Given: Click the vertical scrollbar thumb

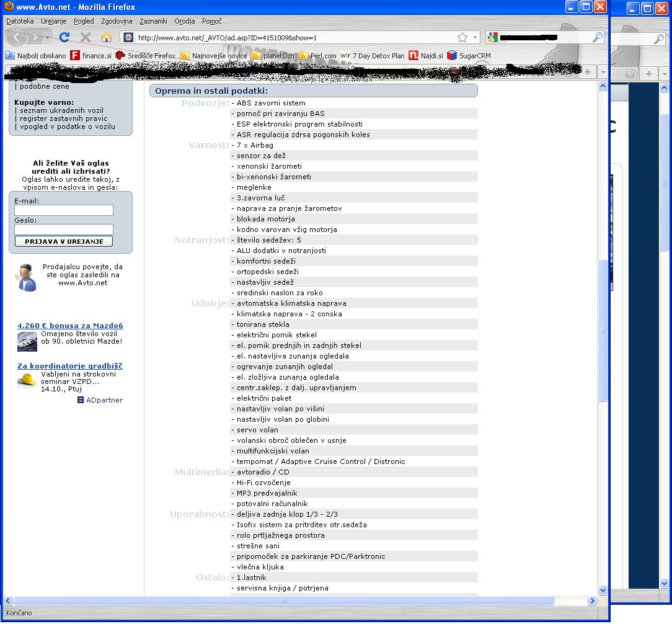Looking at the screenshot, I should [603, 331].
